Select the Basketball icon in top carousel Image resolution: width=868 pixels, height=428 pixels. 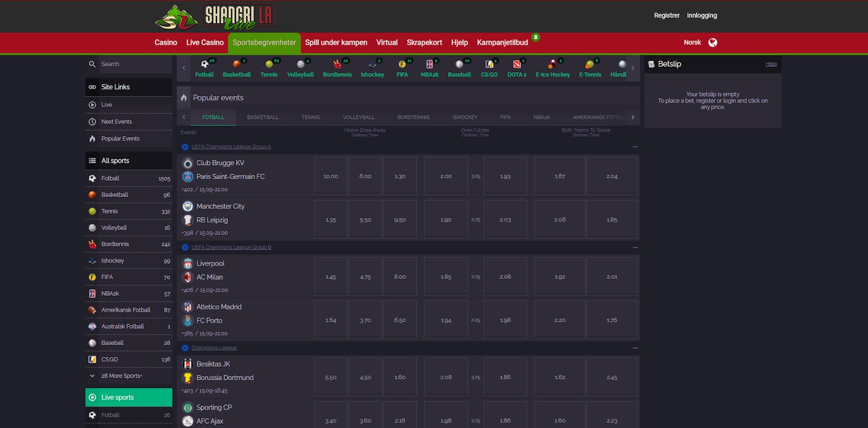pyautogui.click(x=237, y=65)
